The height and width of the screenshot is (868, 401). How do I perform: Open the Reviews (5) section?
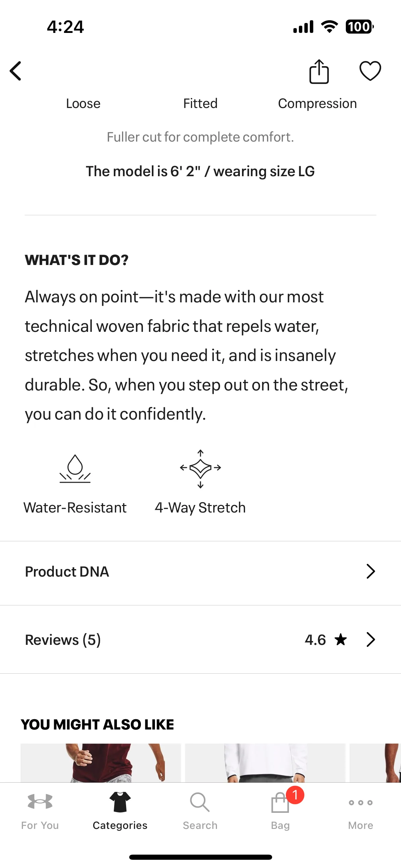point(200,640)
